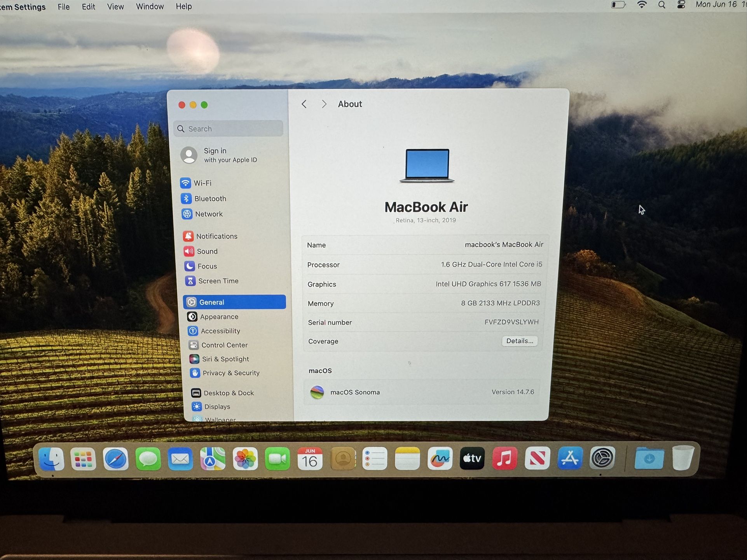Open the File menu

64,7
